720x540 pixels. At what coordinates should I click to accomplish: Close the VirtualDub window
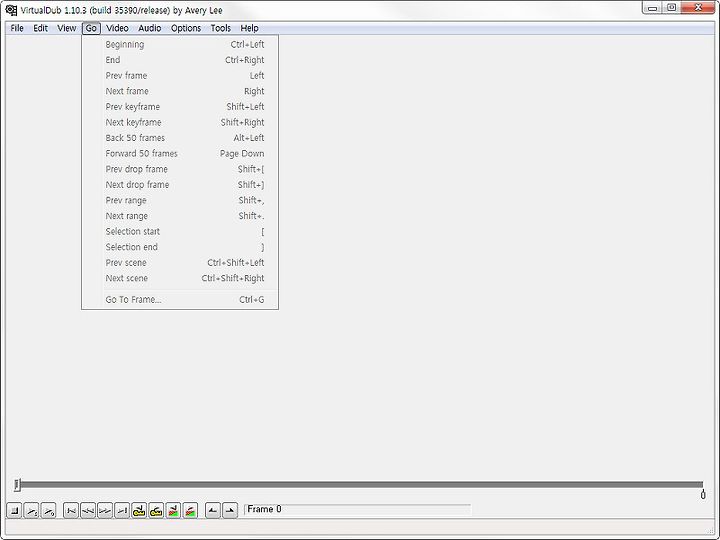[x=698, y=8]
